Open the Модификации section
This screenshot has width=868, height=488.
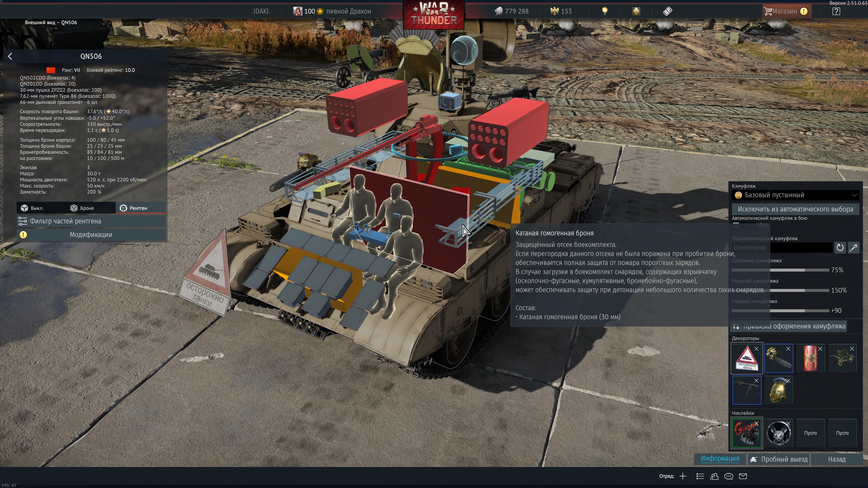[x=91, y=235]
